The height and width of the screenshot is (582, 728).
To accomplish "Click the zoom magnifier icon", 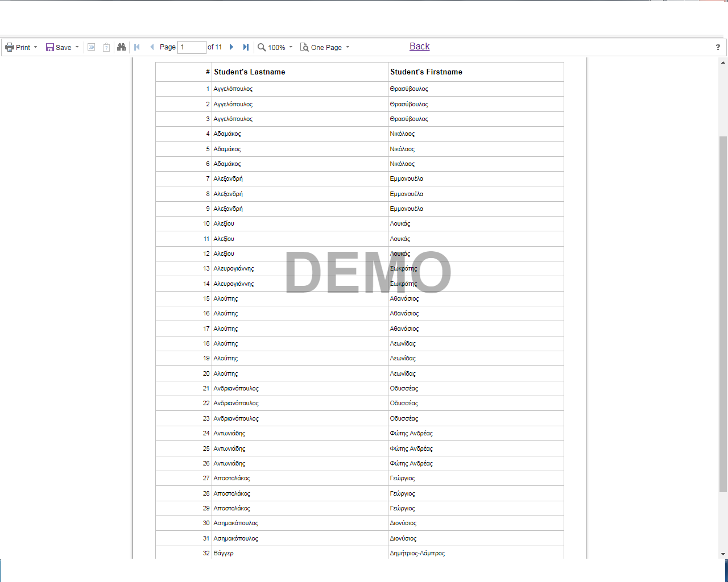I will 262,47.
